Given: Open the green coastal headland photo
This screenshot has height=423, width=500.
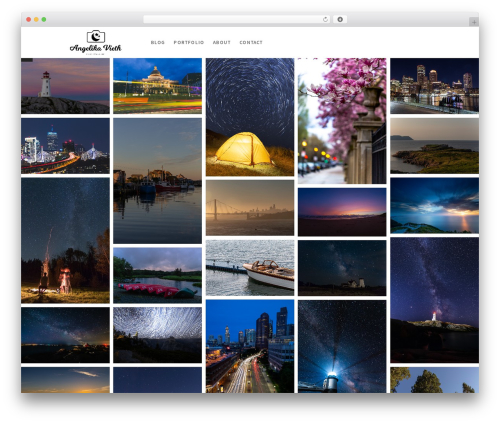Looking at the screenshot, I should [435, 146].
